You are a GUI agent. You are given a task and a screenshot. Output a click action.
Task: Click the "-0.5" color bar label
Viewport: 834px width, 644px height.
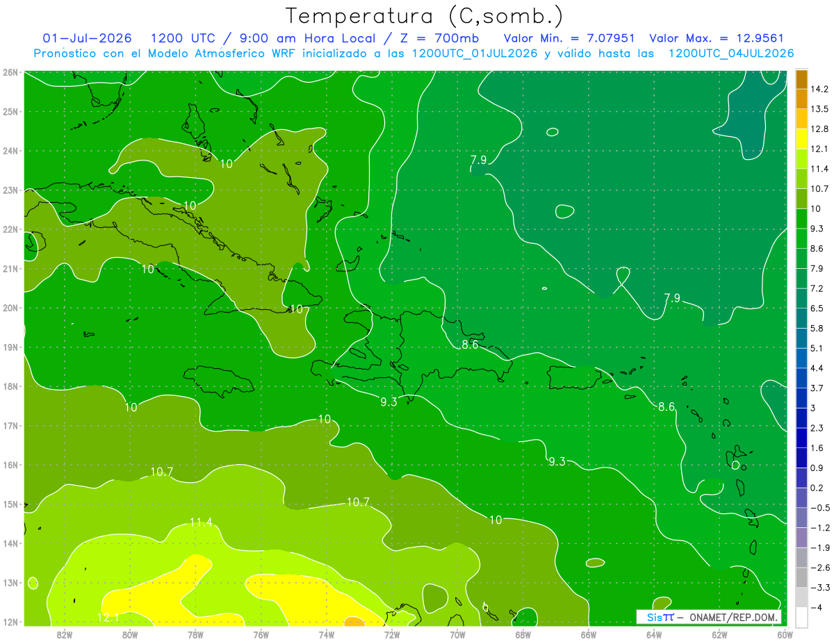tap(820, 508)
